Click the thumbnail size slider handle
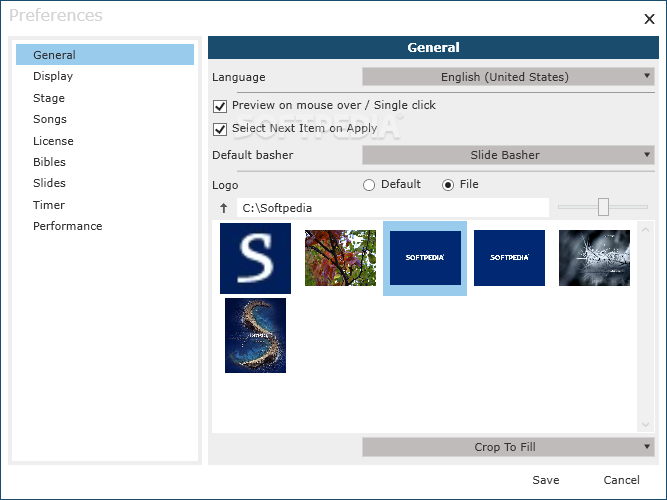This screenshot has height=500, width=667. (x=603, y=207)
